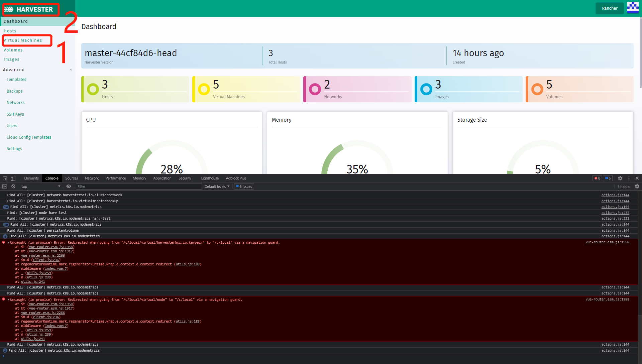
Task: Open the DevTools three-dot customize menu
Action: coord(629,178)
